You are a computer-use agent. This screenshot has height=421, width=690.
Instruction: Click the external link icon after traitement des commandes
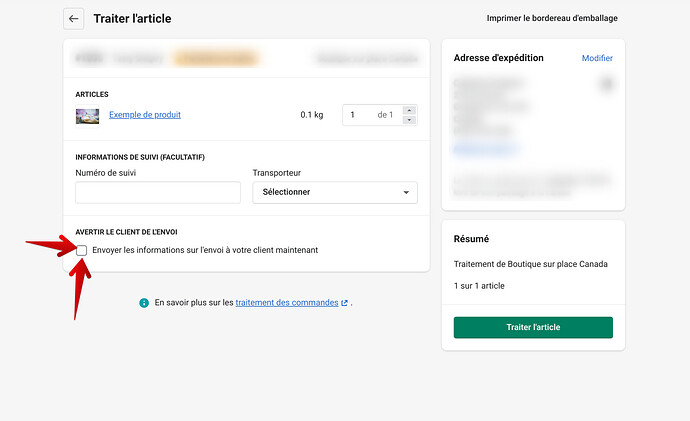345,302
